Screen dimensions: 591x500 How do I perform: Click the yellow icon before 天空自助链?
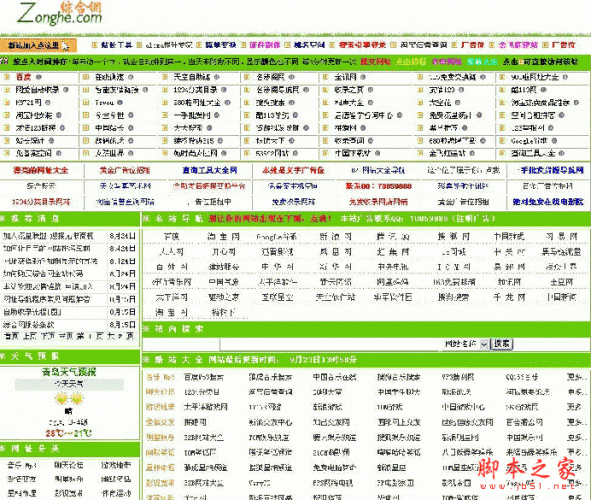[165, 77]
